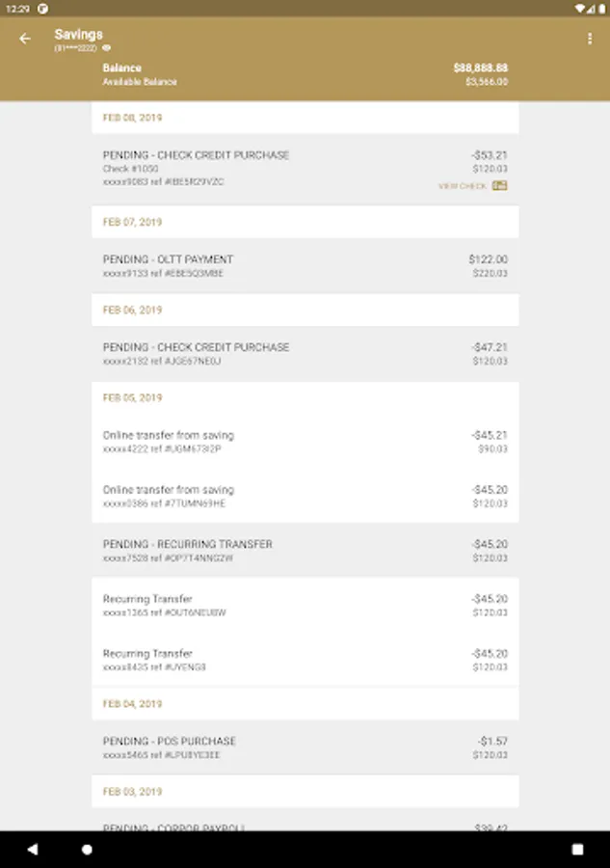Viewport: 610px width, 868px height.
Task: Select the Feb 06 CHECK CREDIT PURCHASE -$47.21
Action: coord(305,354)
